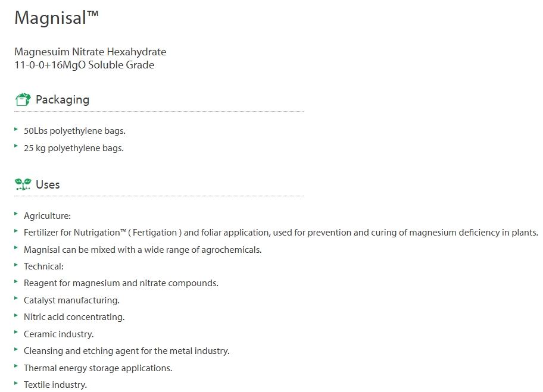Click the arrow bullet before "50Lbs polyethylene bags"

pyautogui.click(x=16, y=128)
